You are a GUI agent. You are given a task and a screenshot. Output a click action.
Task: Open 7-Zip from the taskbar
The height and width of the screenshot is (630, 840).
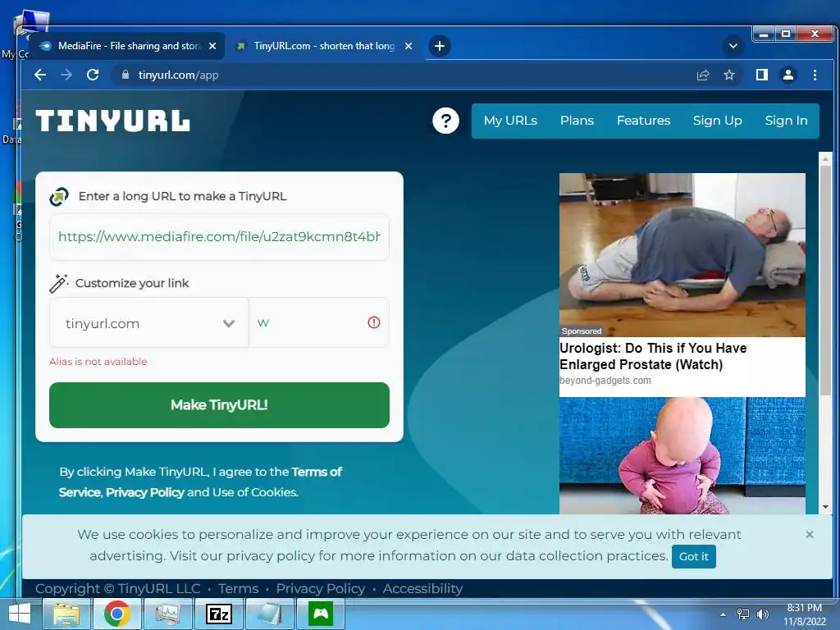(218, 614)
